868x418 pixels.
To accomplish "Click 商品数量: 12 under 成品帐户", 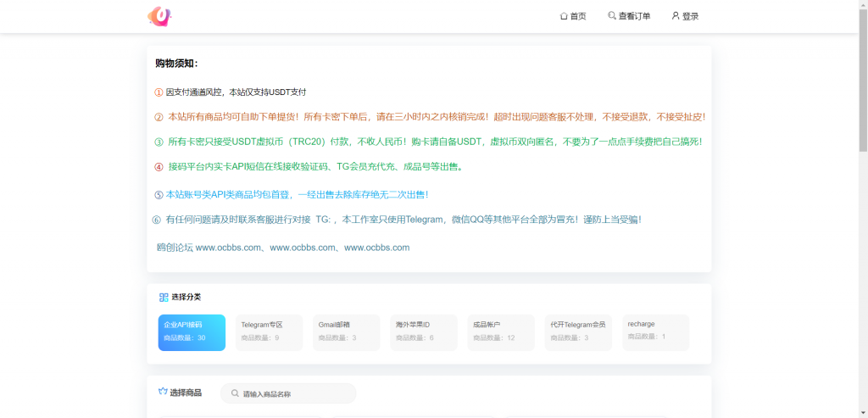I will (x=494, y=337).
